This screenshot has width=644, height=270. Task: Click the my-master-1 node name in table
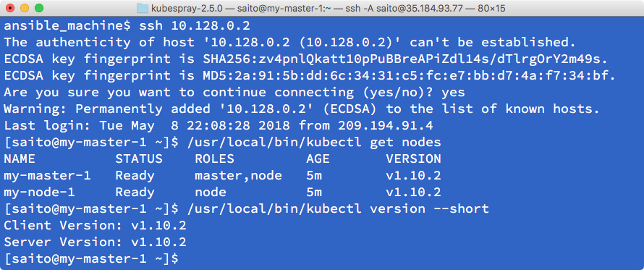tap(47, 176)
